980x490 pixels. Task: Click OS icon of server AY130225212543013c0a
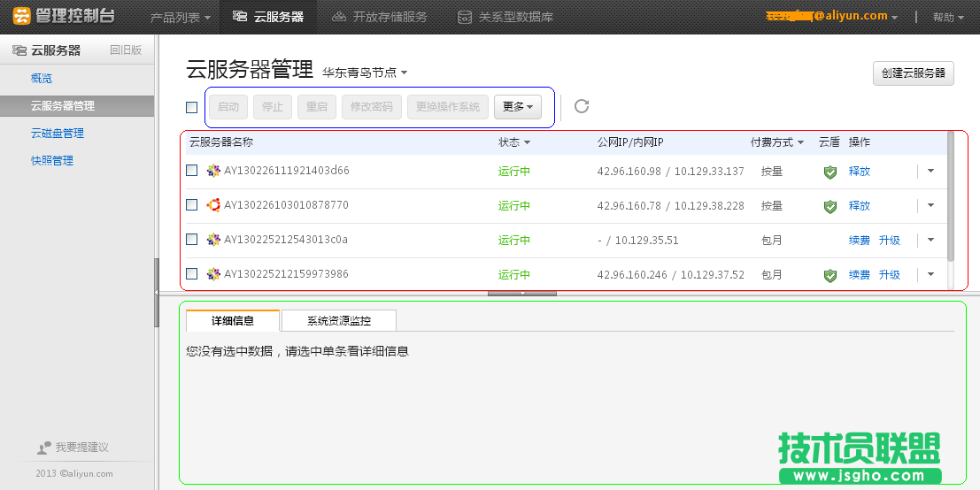click(213, 240)
